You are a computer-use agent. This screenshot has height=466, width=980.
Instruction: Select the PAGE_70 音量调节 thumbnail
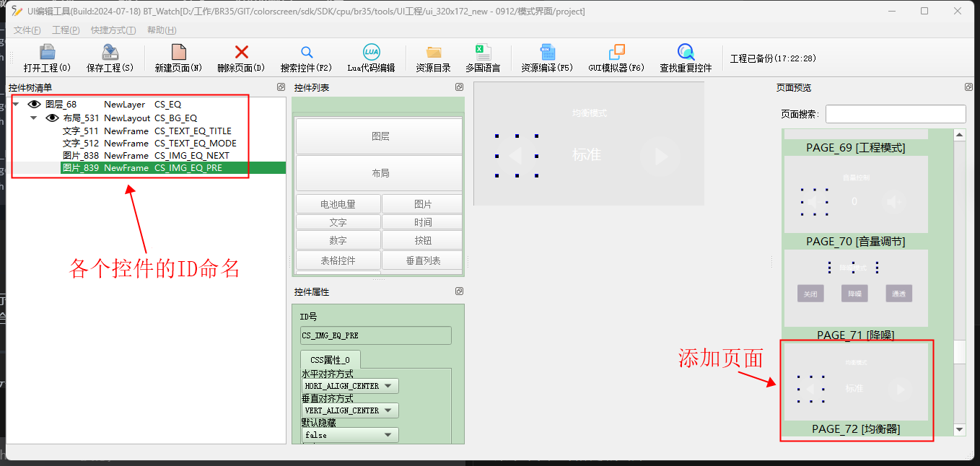(x=856, y=194)
